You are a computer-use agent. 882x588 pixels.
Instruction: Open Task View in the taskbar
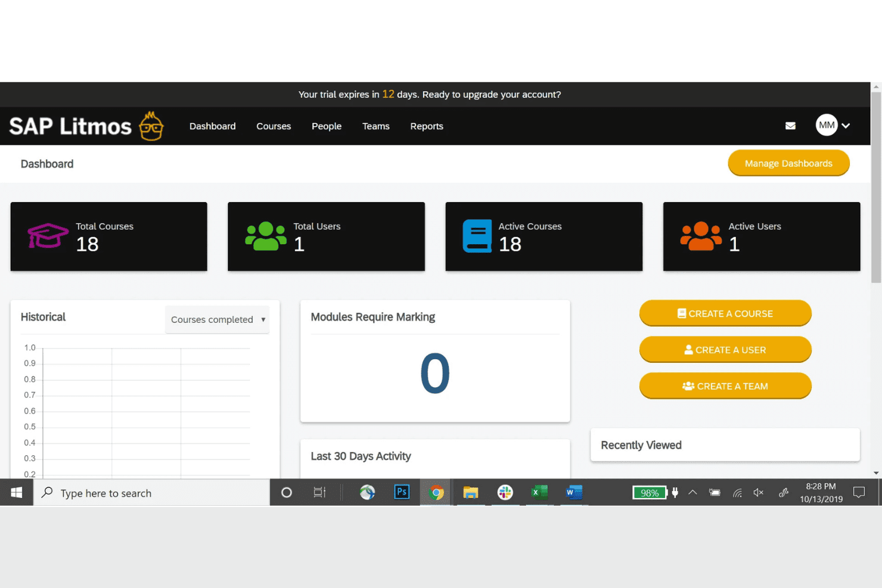[x=319, y=493]
